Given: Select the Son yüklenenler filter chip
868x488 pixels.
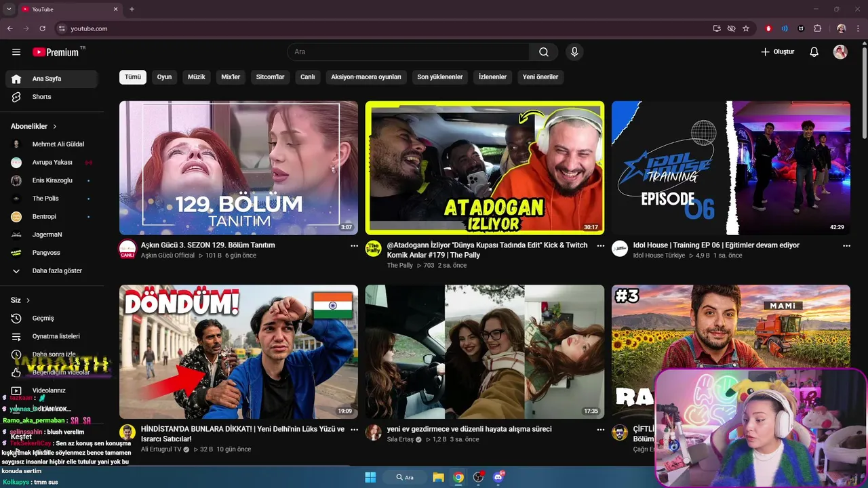Looking at the screenshot, I should pyautogui.click(x=440, y=77).
